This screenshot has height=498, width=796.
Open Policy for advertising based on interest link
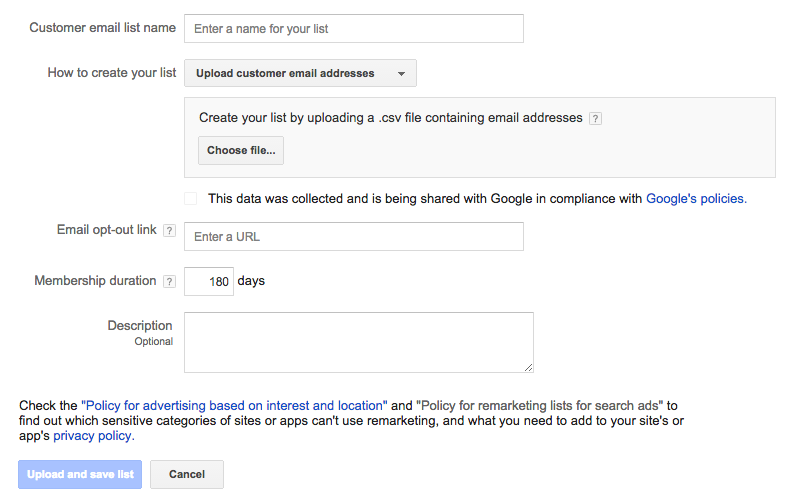(x=236, y=406)
